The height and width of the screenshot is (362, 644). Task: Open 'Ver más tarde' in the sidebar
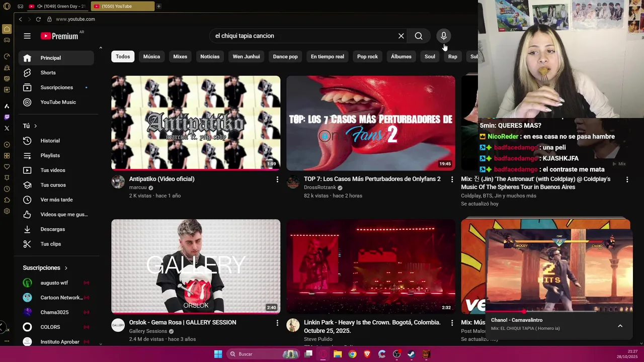click(56, 200)
